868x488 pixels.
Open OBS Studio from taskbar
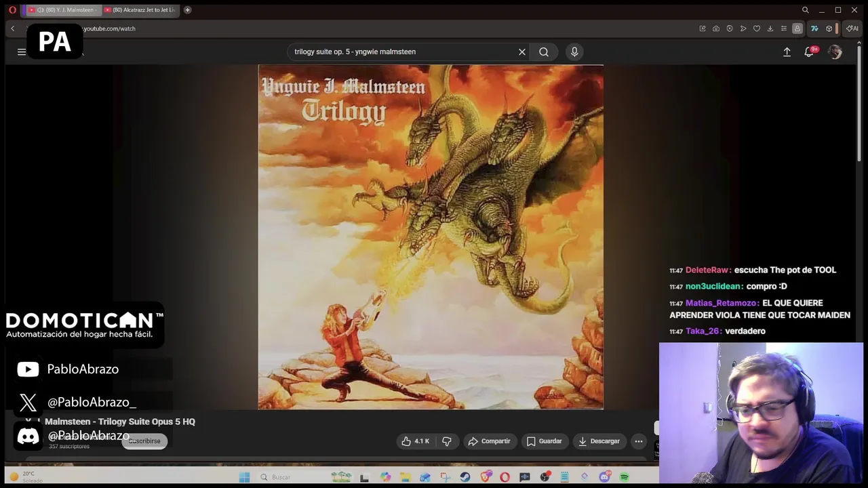tap(545, 477)
